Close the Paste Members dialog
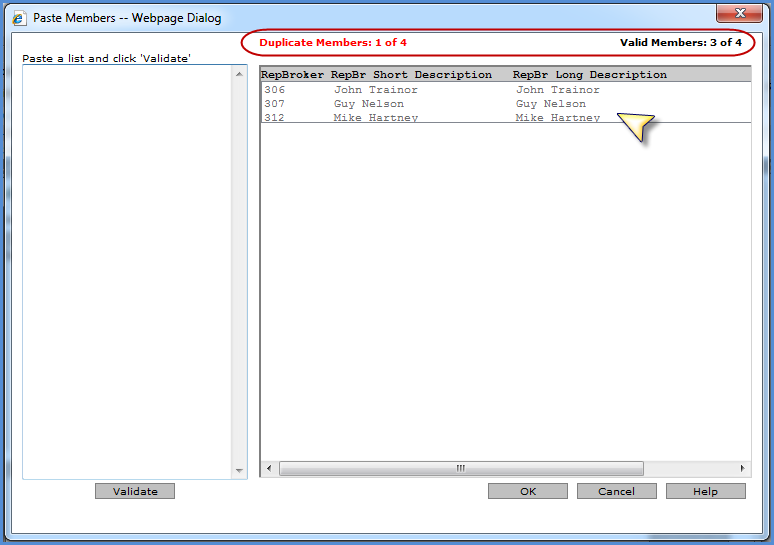The image size is (774, 545). (739, 13)
